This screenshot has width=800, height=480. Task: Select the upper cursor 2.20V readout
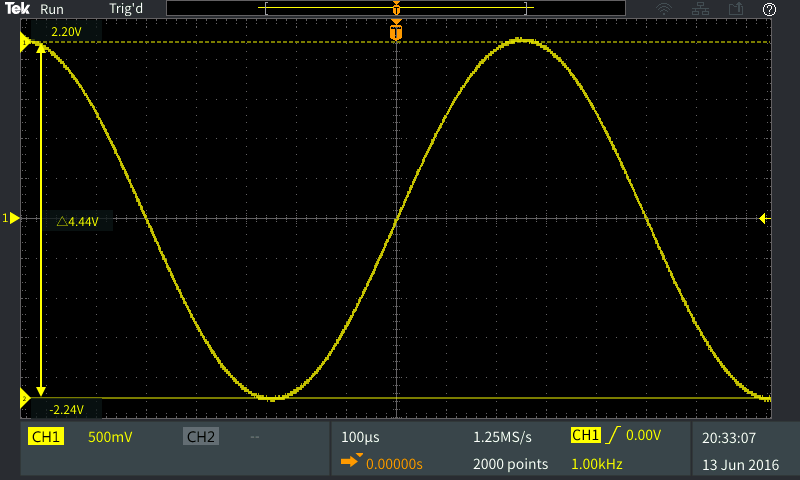coord(66,32)
